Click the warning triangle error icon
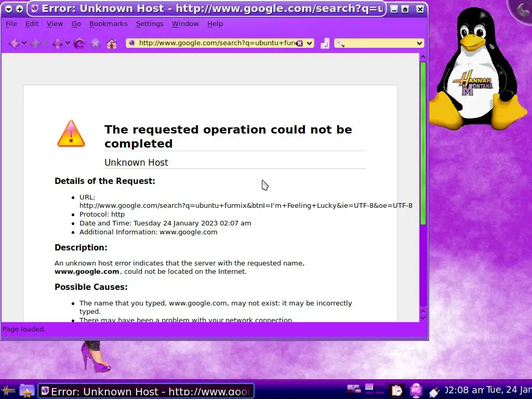 71,134
